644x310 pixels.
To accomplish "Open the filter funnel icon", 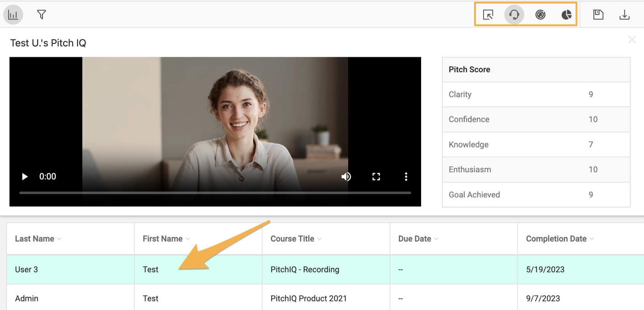I will (42, 15).
